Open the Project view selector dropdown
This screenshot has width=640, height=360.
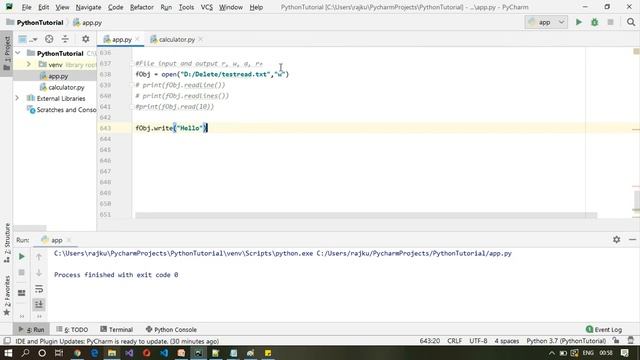click(28, 39)
